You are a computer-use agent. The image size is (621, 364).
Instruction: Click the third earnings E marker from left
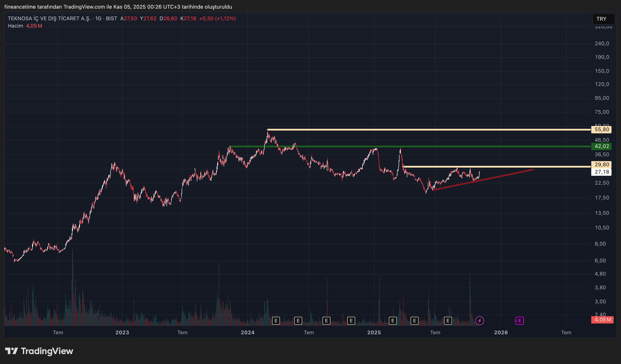coord(326,321)
